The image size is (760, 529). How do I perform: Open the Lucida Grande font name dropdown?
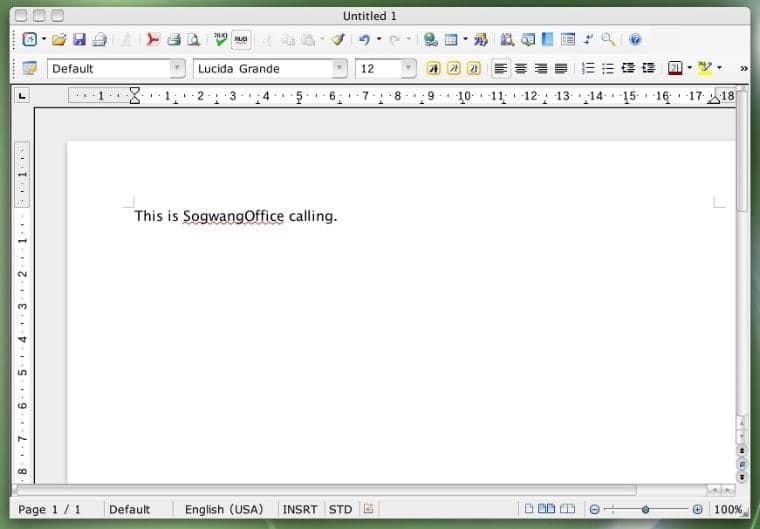340,68
